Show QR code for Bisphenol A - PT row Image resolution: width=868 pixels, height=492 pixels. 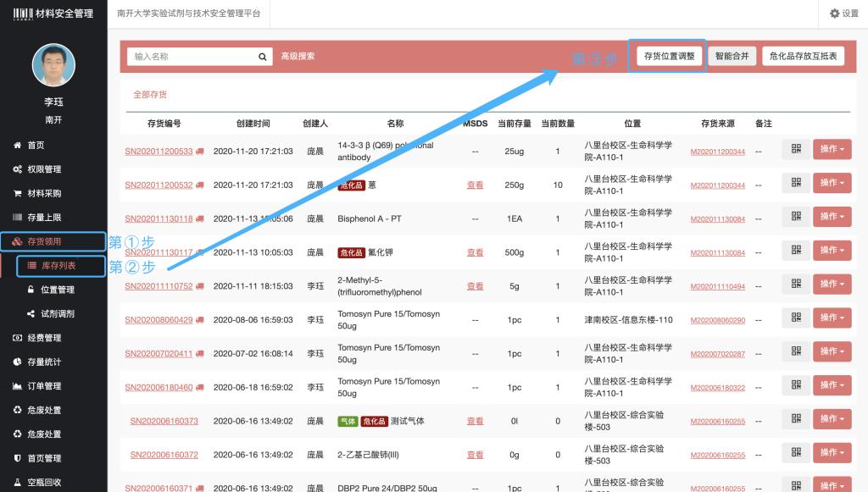pyautogui.click(x=795, y=218)
